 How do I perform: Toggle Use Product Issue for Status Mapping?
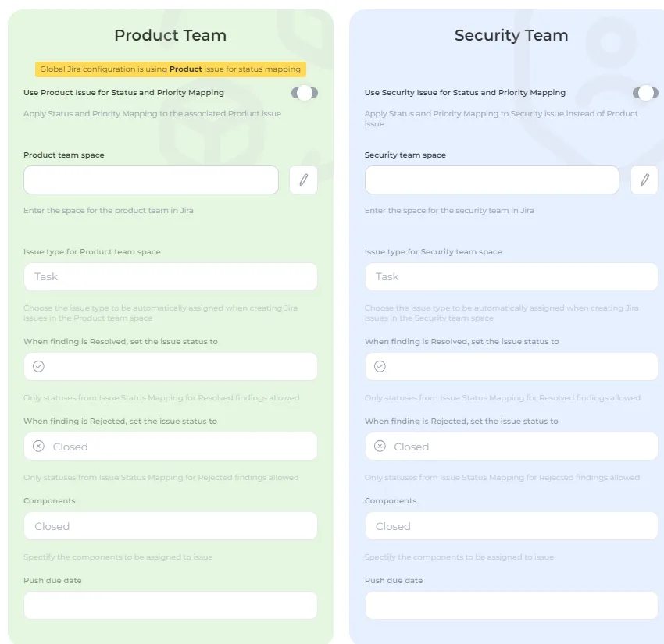(305, 93)
